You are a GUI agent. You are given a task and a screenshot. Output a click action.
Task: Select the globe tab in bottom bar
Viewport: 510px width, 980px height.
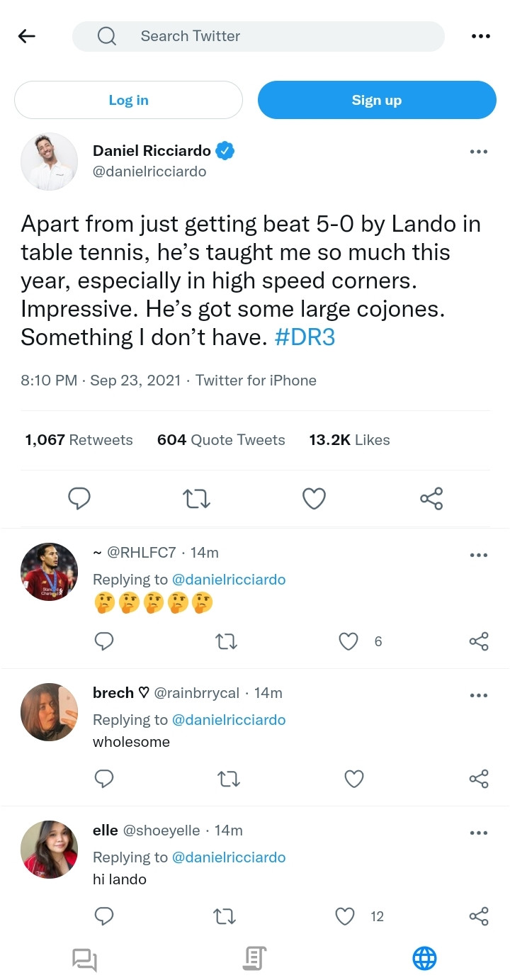click(x=424, y=959)
